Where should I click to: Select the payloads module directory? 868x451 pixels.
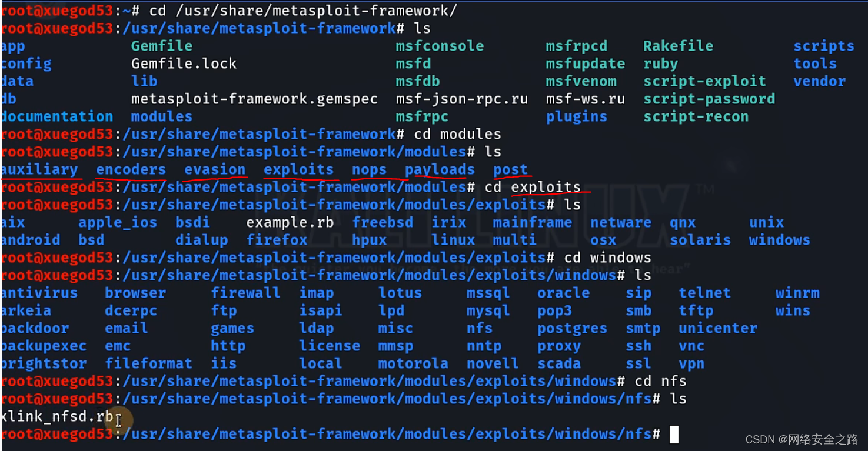(x=439, y=169)
